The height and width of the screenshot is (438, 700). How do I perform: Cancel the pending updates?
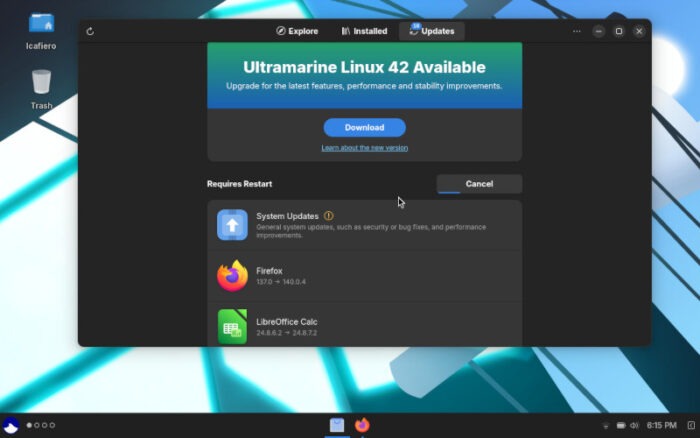click(x=479, y=184)
